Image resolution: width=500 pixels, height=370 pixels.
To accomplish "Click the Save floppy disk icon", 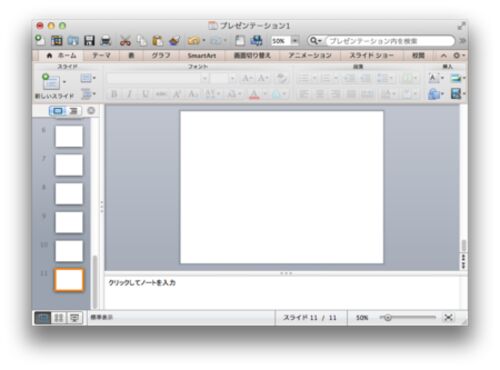I will 89,41.
